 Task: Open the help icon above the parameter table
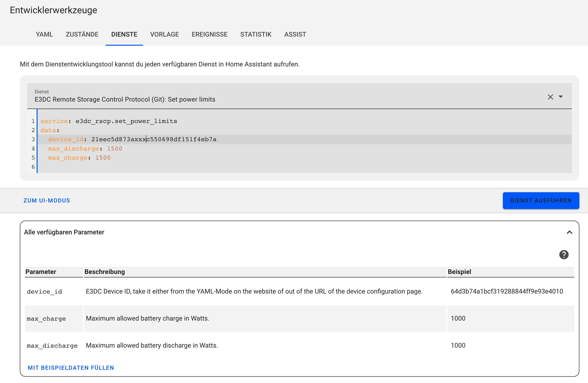tap(564, 254)
